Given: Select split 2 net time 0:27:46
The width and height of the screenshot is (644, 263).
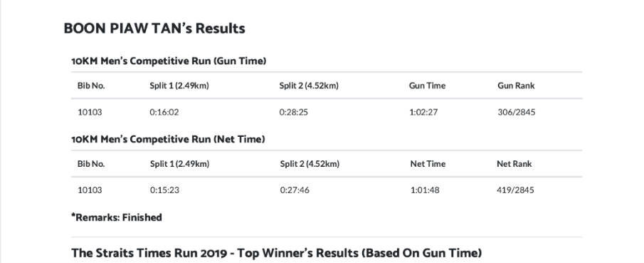Looking at the screenshot, I should point(295,190).
